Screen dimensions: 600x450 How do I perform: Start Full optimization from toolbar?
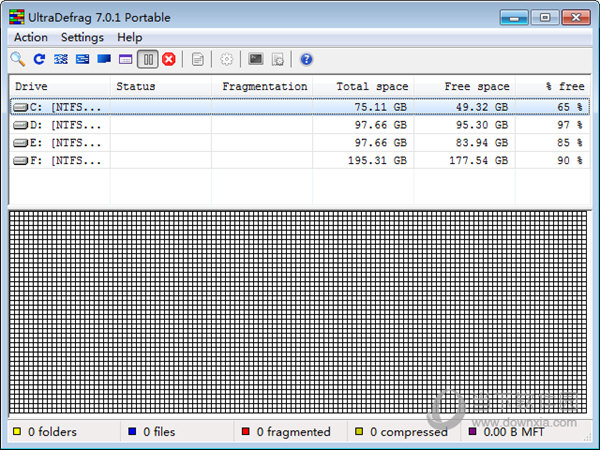[82, 59]
